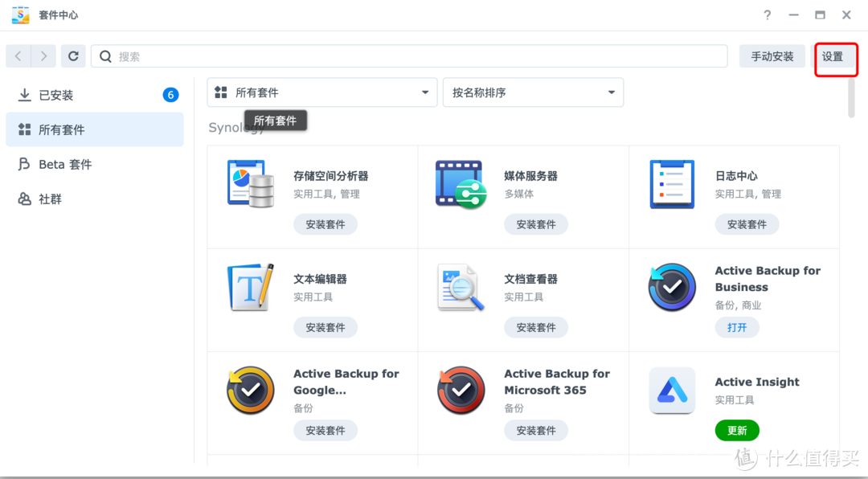Click the vertical scrollbar thumb

point(851,97)
